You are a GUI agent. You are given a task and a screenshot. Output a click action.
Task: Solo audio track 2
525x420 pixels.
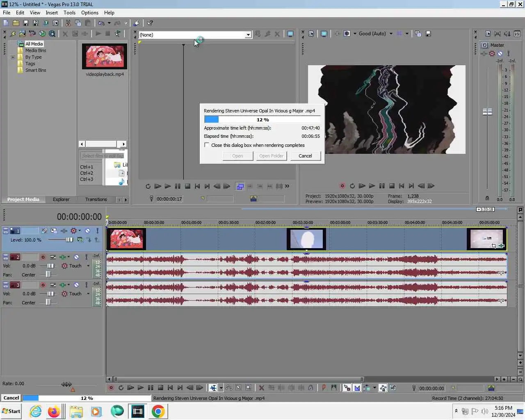coord(86,257)
